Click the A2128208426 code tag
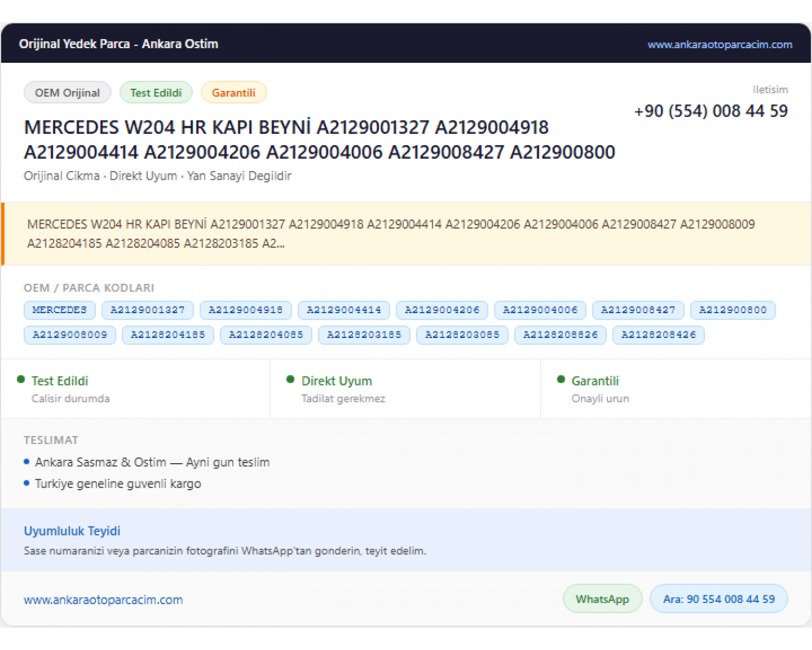The width and height of the screenshot is (812, 650). pyautogui.click(x=658, y=335)
